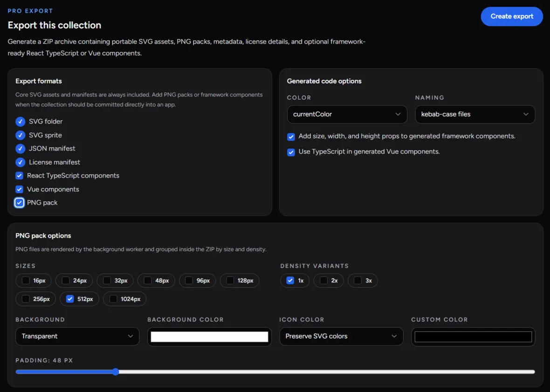Viewport: 550px width, 392px height.
Task: Click the SVG sprite checkmark icon
Action: (x=21, y=135)
